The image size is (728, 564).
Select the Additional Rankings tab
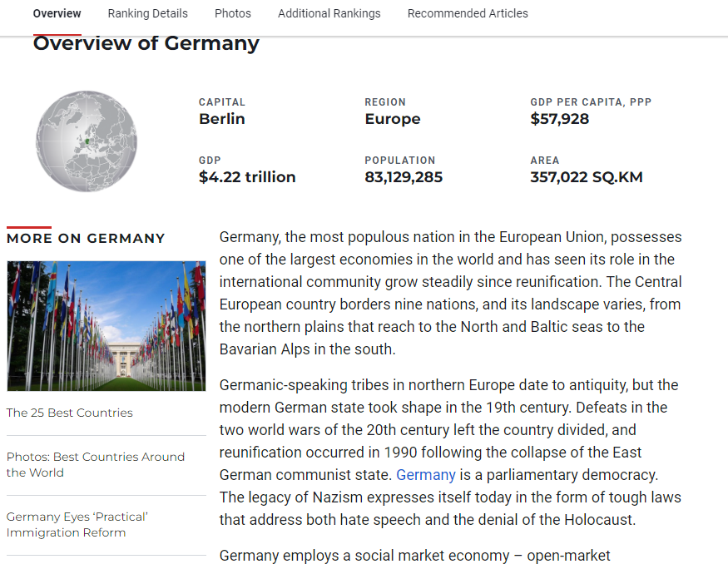point(329,13)
